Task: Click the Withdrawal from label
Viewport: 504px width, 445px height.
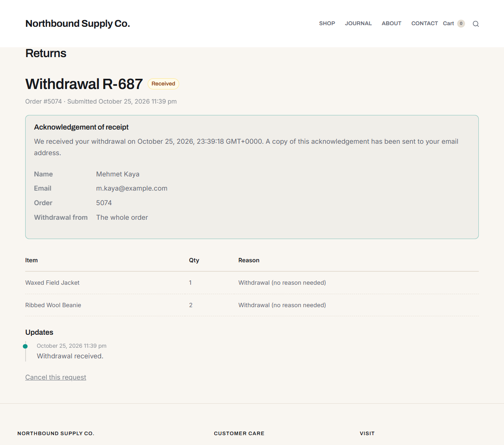Action: coord(61,217)
